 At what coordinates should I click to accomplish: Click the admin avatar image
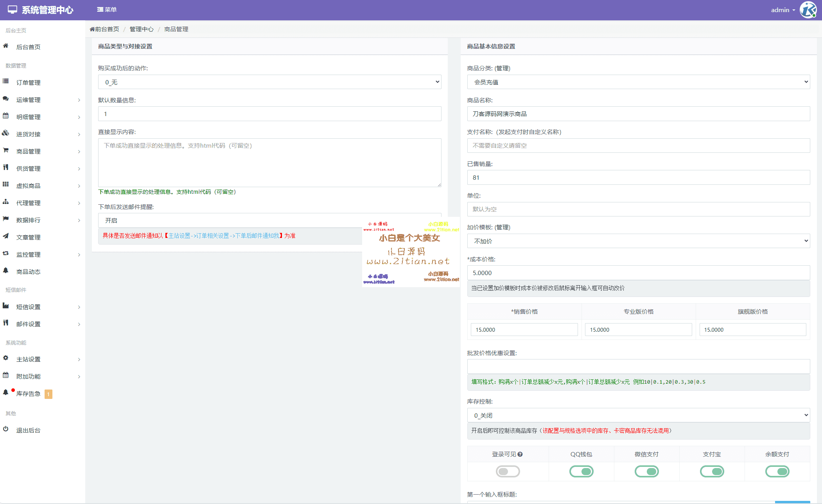click(808, 10)
